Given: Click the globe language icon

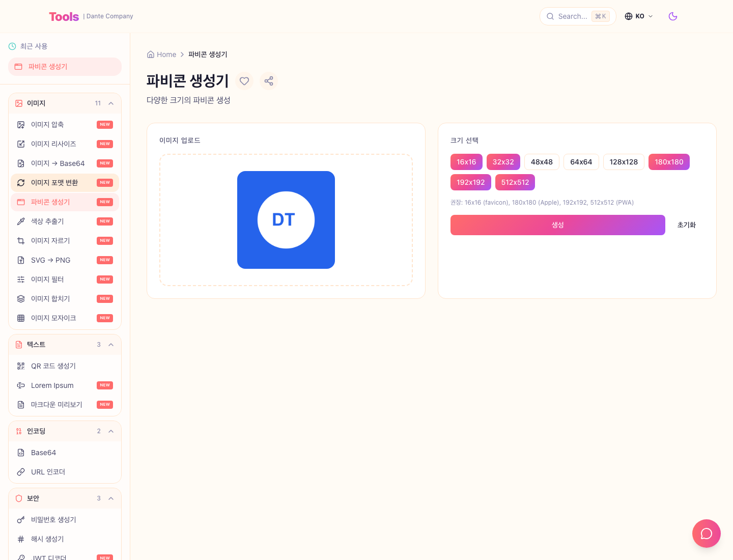Looking at the screenshot, I should point(629,16).
